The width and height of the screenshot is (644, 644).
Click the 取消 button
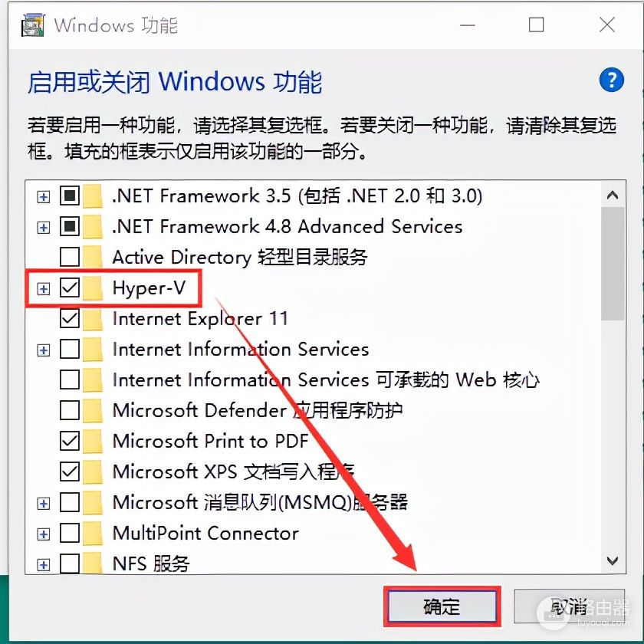(x=570, y=607)
